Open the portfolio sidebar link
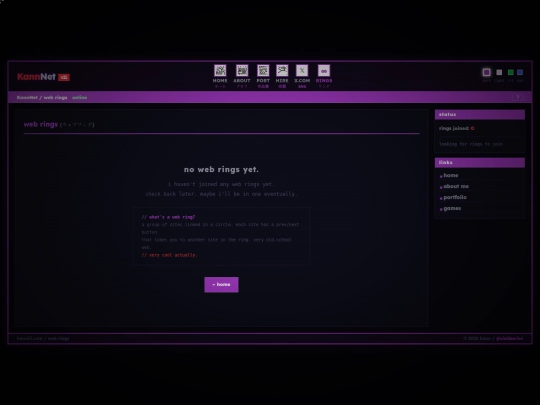This screenshot has height=405, width=540. tap(455, 197)
